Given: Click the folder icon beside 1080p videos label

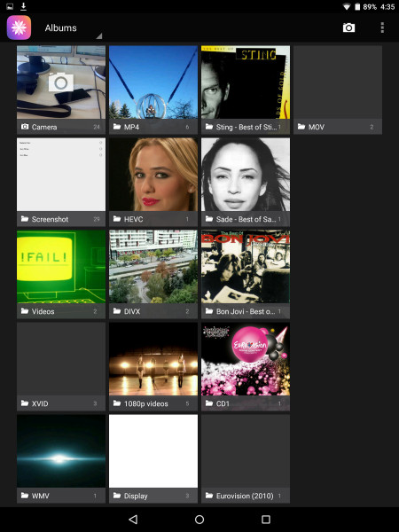Looking at the screenshot, I should [x=117, y=403].
